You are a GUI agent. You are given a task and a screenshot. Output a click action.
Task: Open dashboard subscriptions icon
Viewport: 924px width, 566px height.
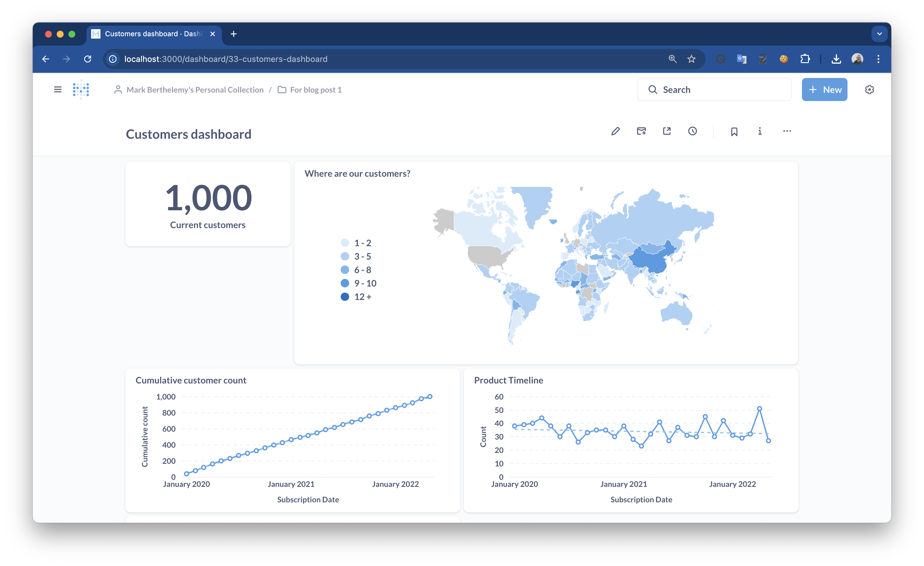coord(641,131)
